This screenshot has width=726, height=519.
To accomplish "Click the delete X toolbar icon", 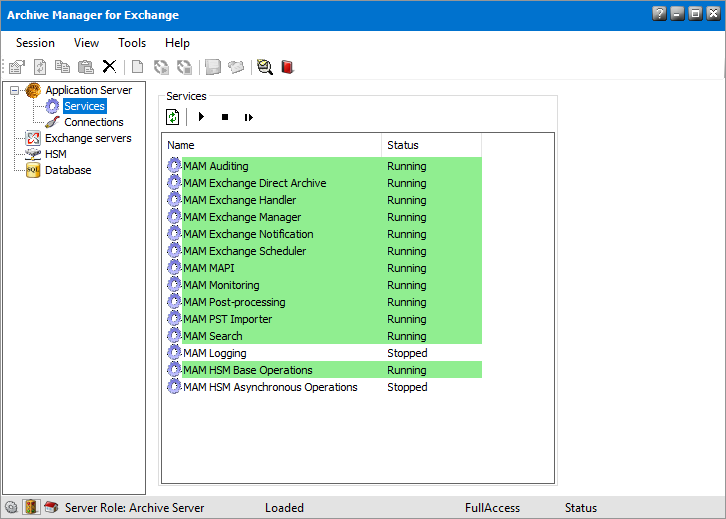I will (x=109, y=67).
